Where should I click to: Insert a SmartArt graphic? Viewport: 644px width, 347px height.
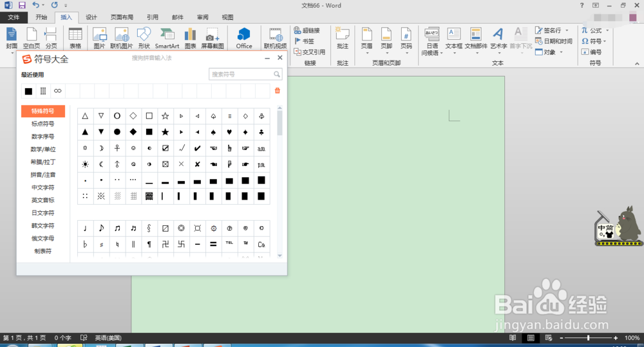point(167,38)
